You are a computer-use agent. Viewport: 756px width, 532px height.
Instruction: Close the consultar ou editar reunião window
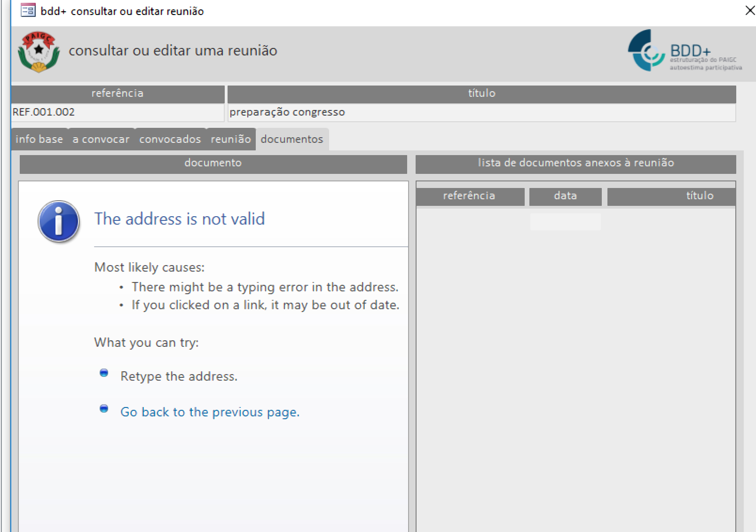(750, 10)
